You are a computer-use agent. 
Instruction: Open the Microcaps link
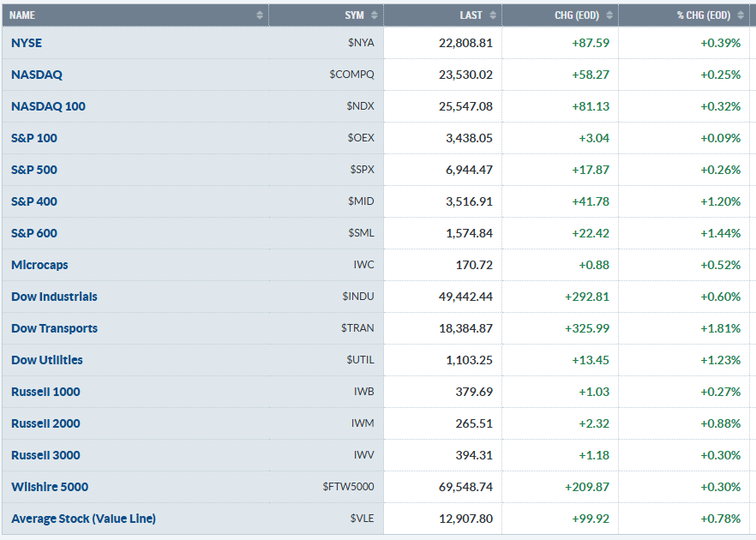click(x=39, y=265)
